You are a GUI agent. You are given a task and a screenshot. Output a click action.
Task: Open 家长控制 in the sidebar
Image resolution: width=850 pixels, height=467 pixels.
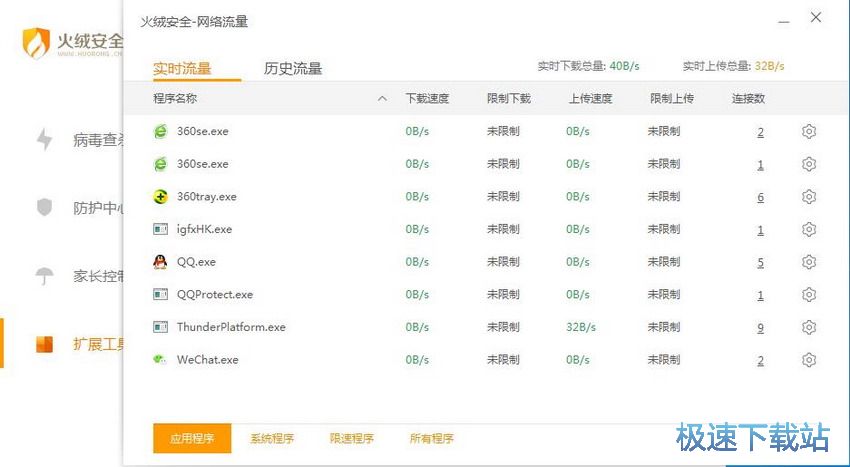coord(99,276)
